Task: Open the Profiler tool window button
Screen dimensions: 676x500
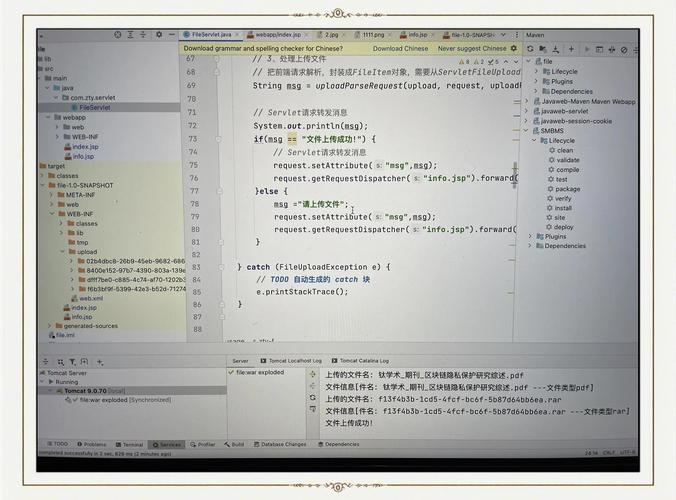Action: pos(203,444)
